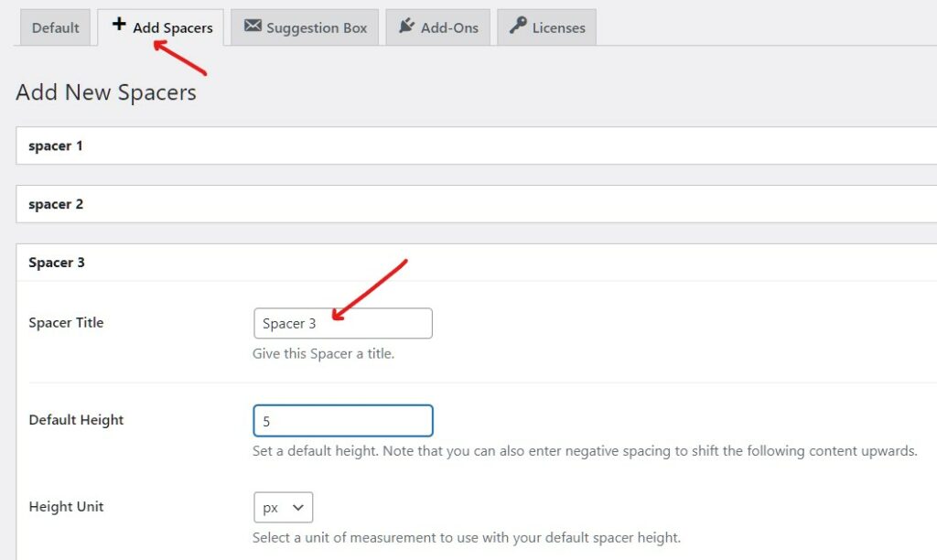Open the Suggestion Box tab
The width and height of the screenshot is (937, 560).
click(305, 27)
